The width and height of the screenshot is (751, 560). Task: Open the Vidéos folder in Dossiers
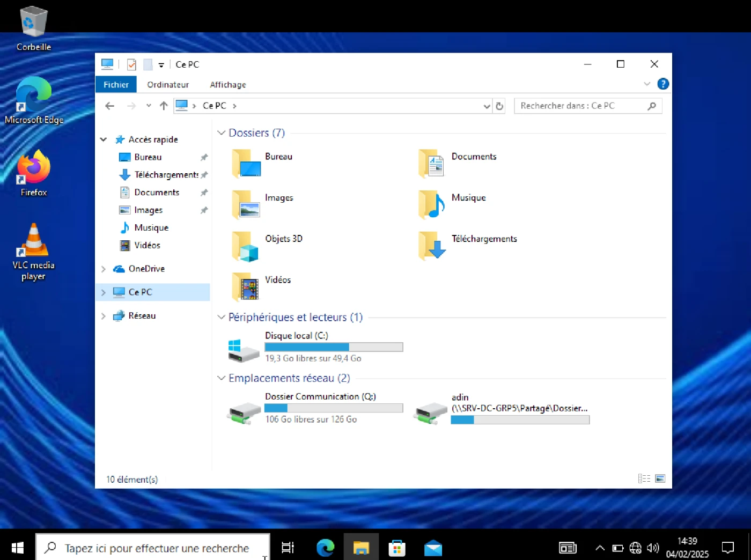click(262, 286)
